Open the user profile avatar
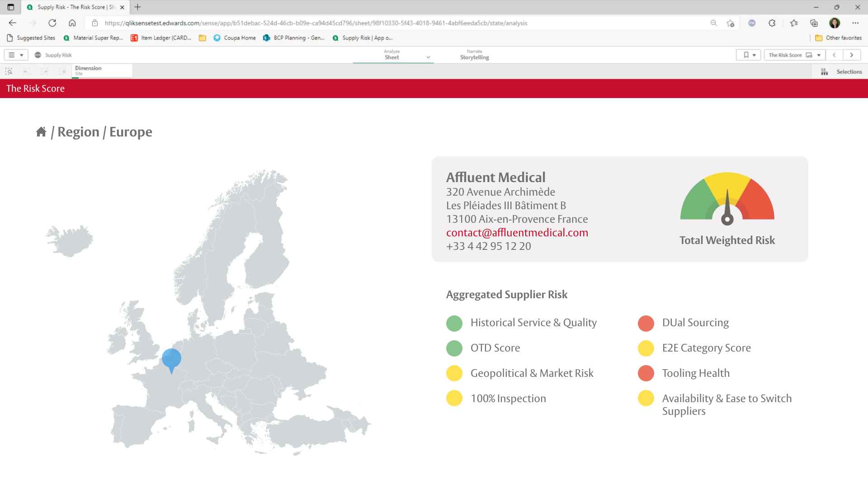868x488 pixels. pyautogui.click(x=835, y=23)
